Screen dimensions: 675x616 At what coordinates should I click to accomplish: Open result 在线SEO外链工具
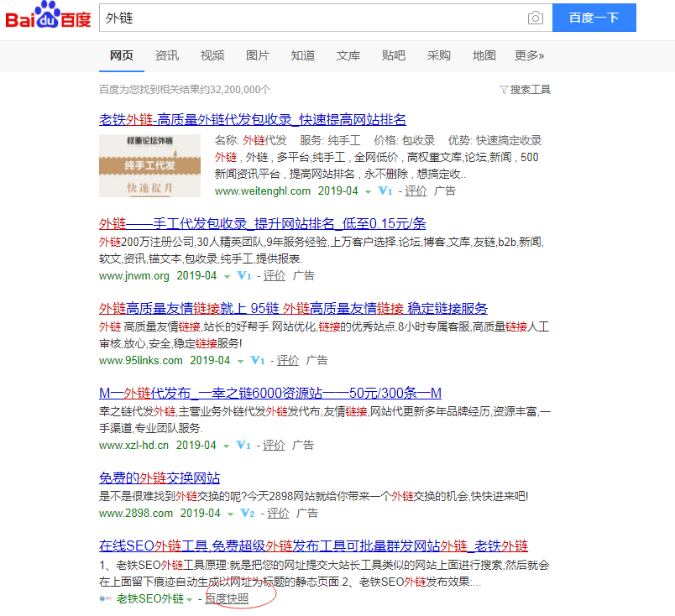[x=313, y=546]
